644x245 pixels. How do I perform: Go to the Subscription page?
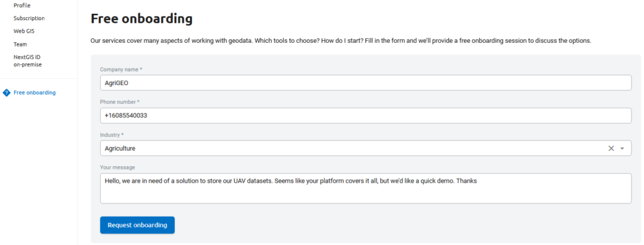point(29,18)
